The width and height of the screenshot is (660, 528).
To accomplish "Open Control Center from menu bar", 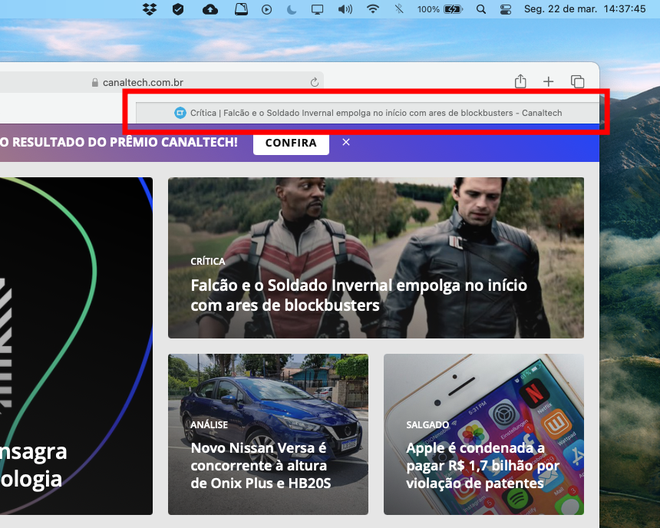I will coord(506,9).
